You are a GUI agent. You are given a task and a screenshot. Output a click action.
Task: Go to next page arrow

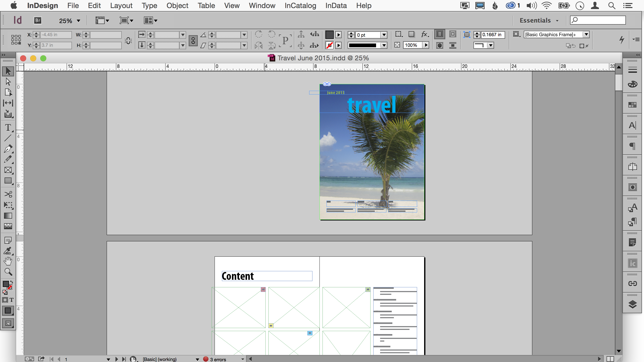(x=116, y=359)
